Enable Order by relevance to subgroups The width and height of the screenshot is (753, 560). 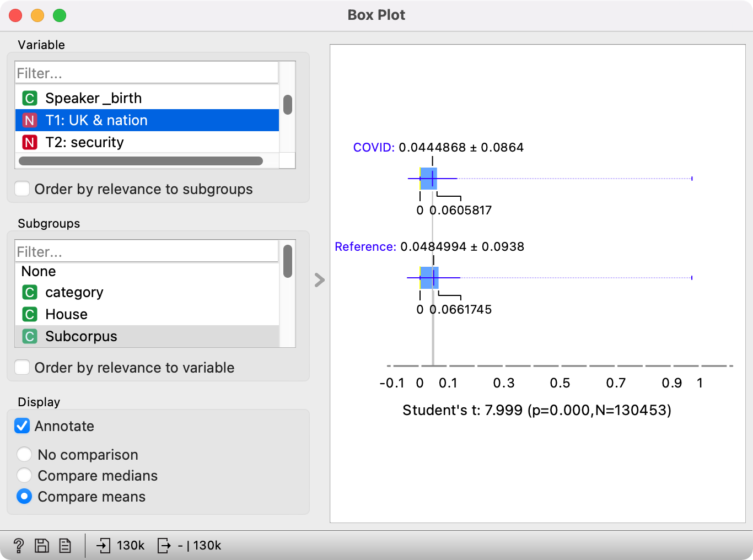23,189
